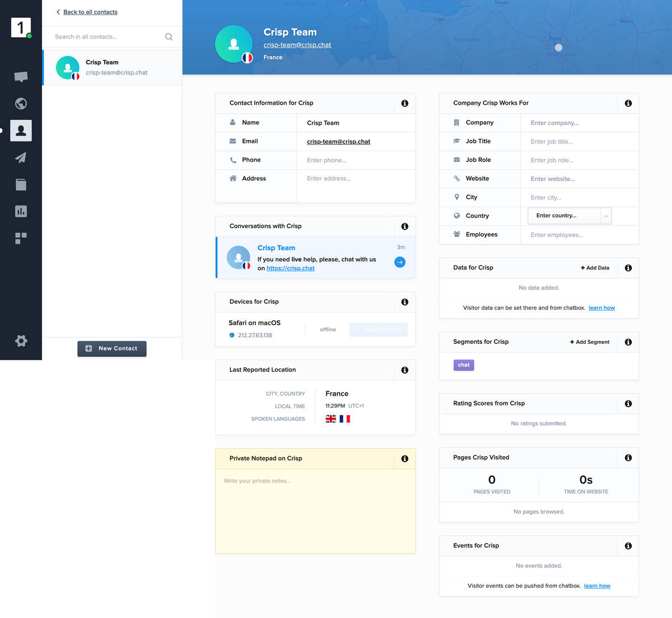Screen dimensions: 672x618
Task: Click learn how link under Data for Crisp
Action: [601, 308]
